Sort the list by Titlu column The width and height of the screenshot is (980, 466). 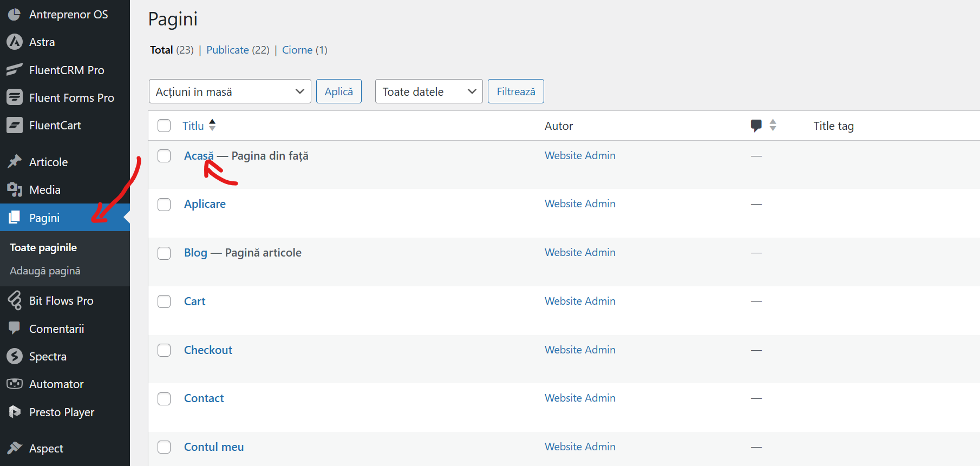coord(193,126)
